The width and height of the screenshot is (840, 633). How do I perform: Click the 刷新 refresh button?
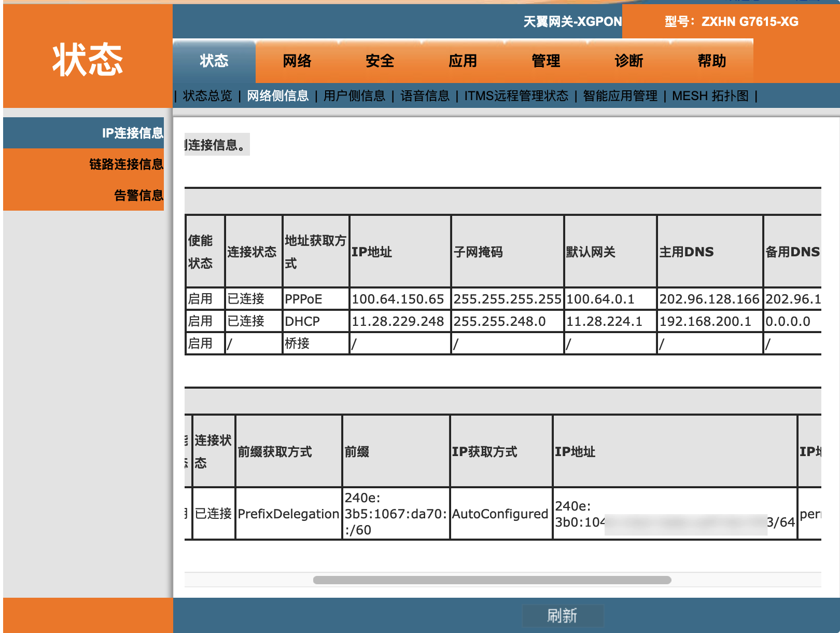(563, 616)
